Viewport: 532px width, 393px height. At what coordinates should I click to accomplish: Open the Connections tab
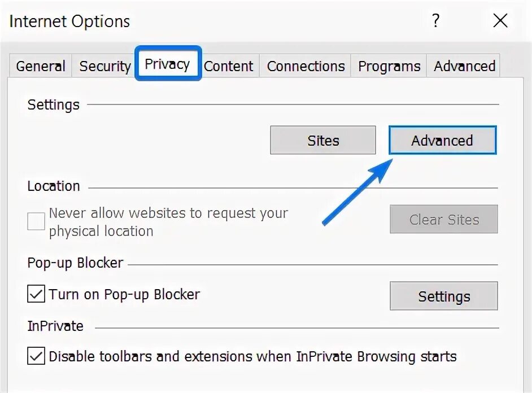[306, 66]
